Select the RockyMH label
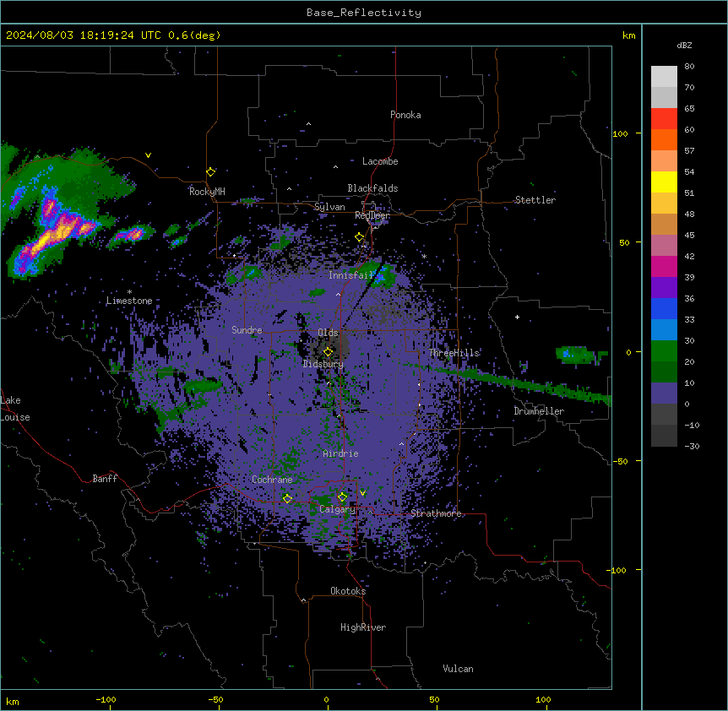Screen dimensions: 728x711 coord(207,191)
